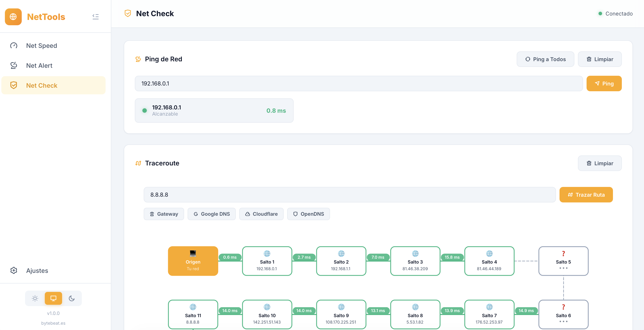Switch to light theme sun icon
Screen dimensions: 644x330
coord(35,298)
